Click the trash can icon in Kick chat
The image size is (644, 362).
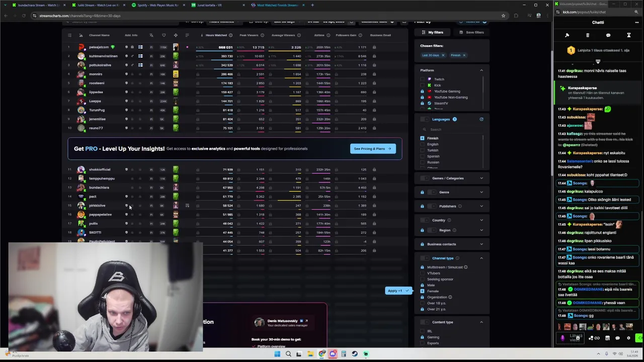point(588,35)
